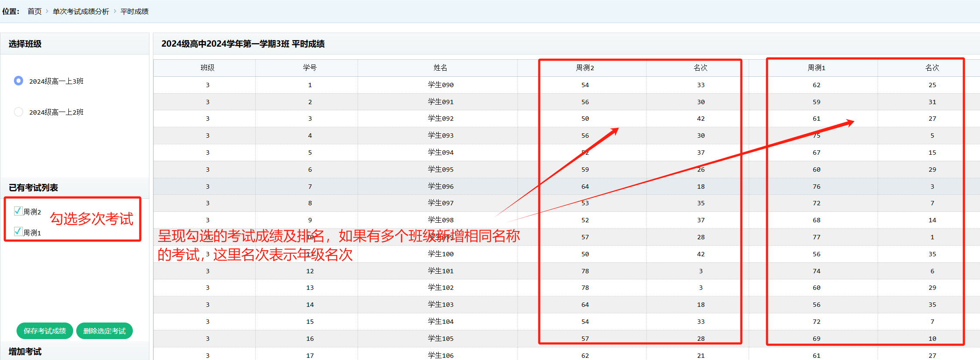The width and height of the screenshot is (980, 360).
Task: Select the 2024级高一上2班 radio button
Action: pyautogui.click(x=18, y=112)
